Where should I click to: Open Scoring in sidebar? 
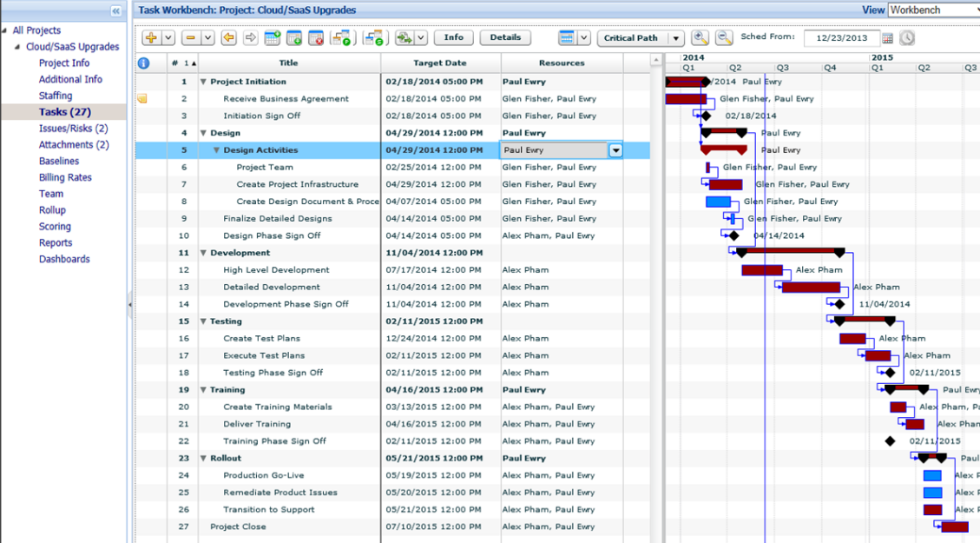(x=55, y=227)
